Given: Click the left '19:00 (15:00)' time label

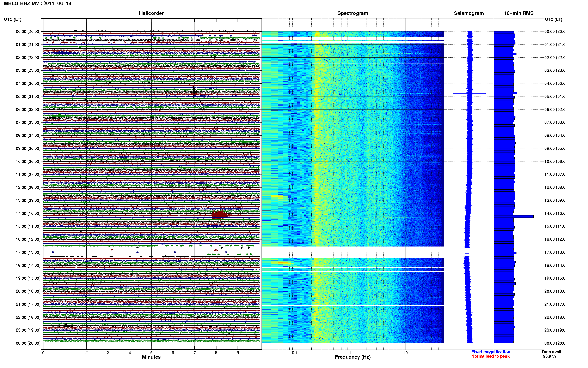Looking at the screenshot, I should point(28,278).
